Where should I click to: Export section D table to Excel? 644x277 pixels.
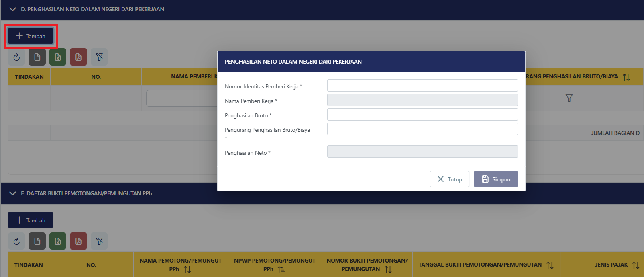(x=58, y=57)
